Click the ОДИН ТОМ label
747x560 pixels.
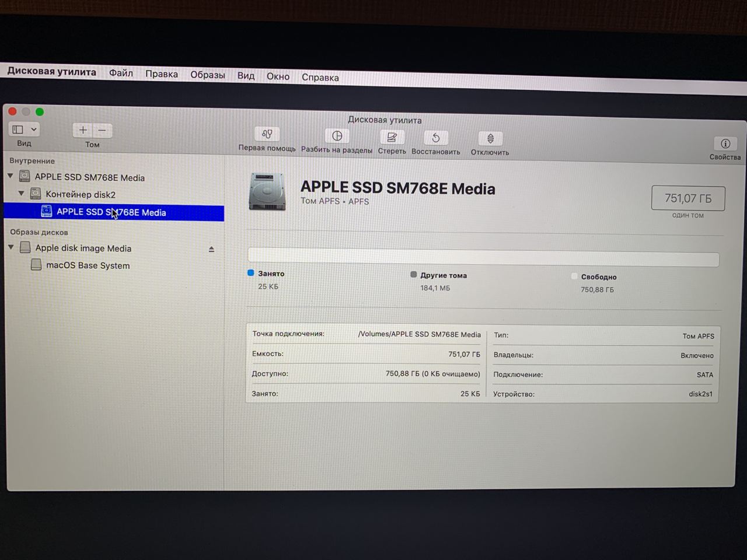[688, 215]
